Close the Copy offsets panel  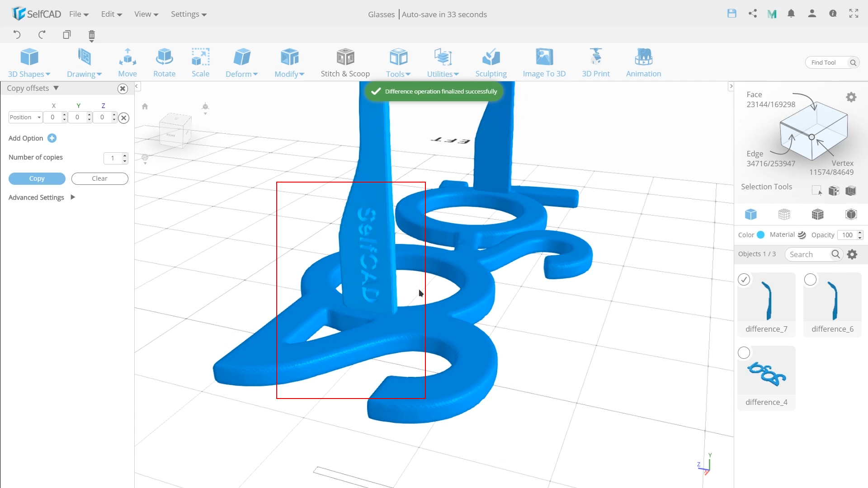123,89
